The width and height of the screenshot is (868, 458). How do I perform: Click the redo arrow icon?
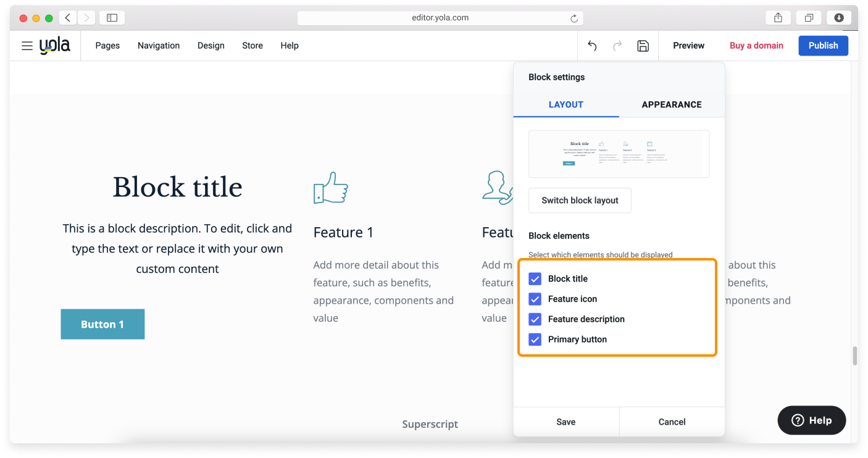617,46
